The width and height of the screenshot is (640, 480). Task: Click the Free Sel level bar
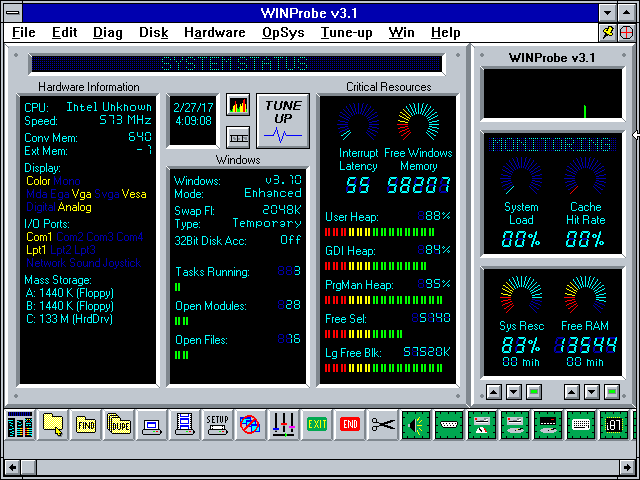[x=363, y=334]
